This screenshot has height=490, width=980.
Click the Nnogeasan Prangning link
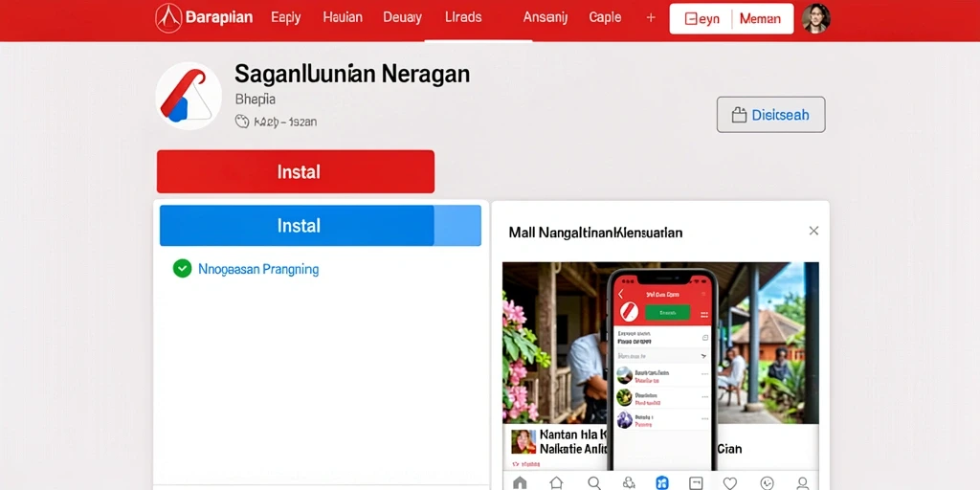(258, 269)
